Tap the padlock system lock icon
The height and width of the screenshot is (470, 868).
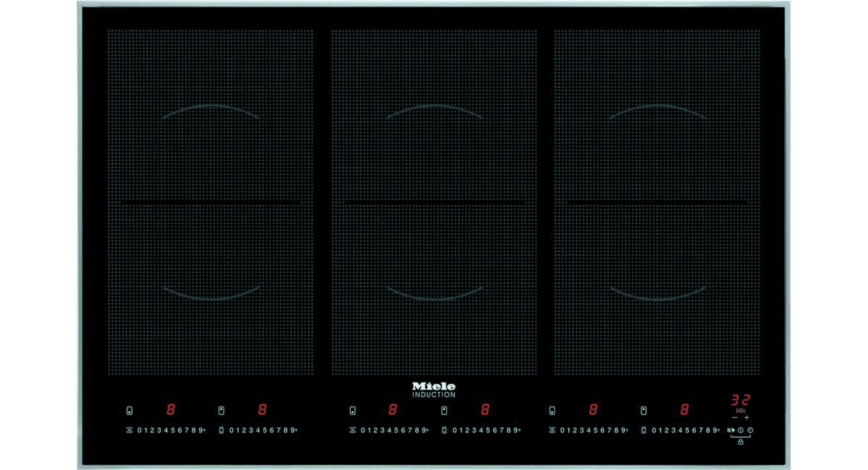click(741, 441)
